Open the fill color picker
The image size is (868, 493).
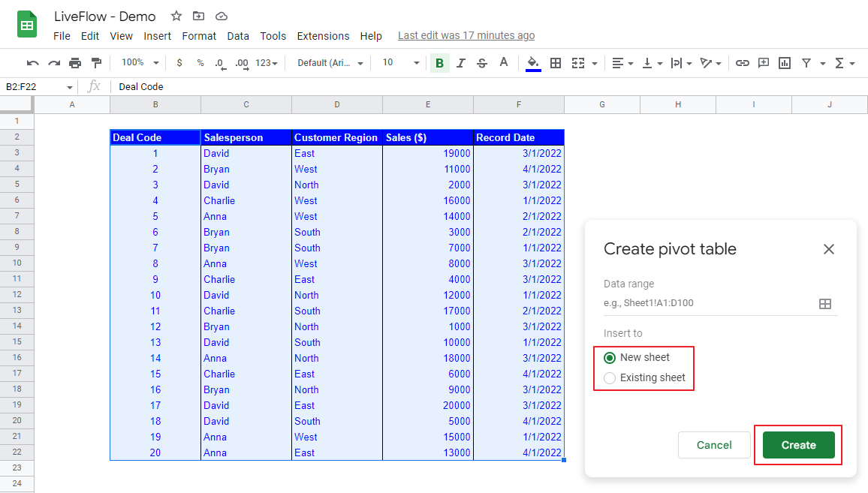click(533, 63)
